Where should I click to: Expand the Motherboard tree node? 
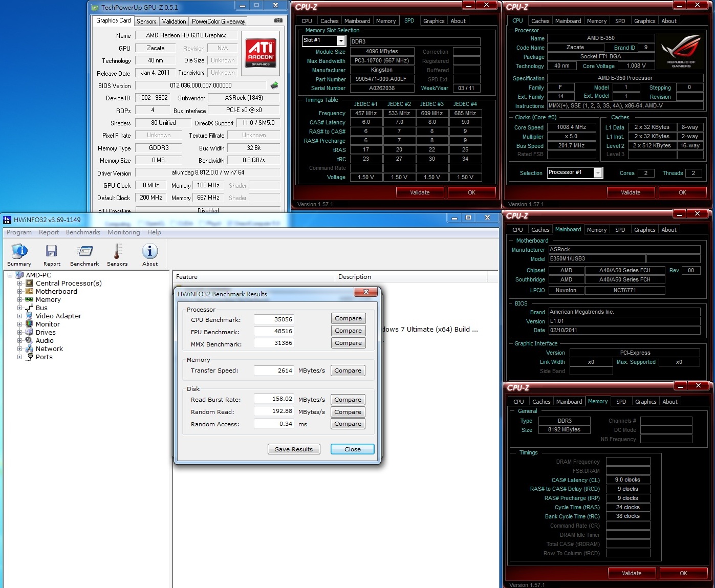[x=20, y=291]
